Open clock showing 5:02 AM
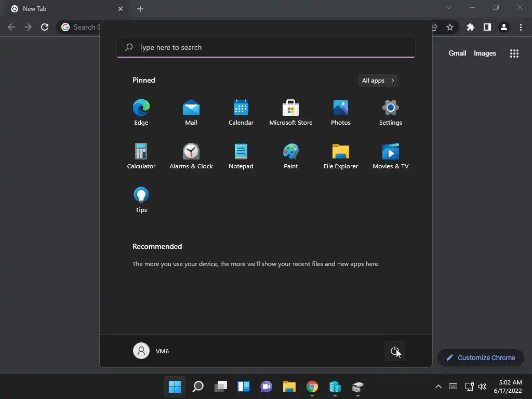Viewport: 532px width, 399px height. point(508,387)
